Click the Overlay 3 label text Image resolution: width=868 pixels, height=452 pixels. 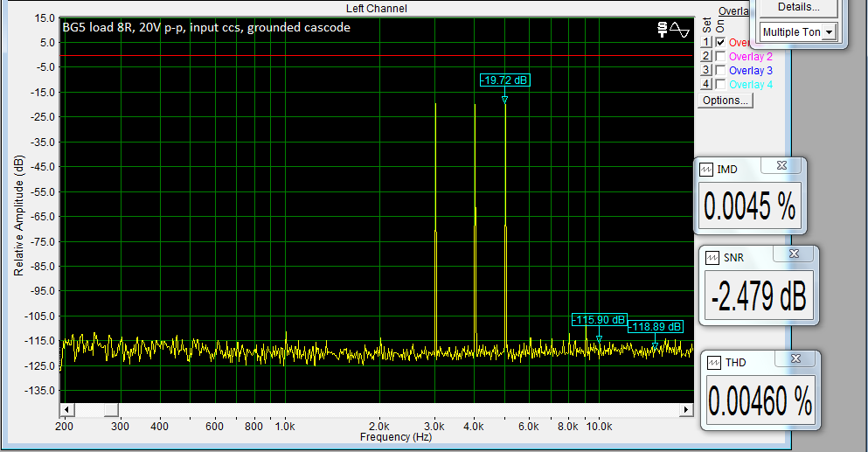click(751, 70)
